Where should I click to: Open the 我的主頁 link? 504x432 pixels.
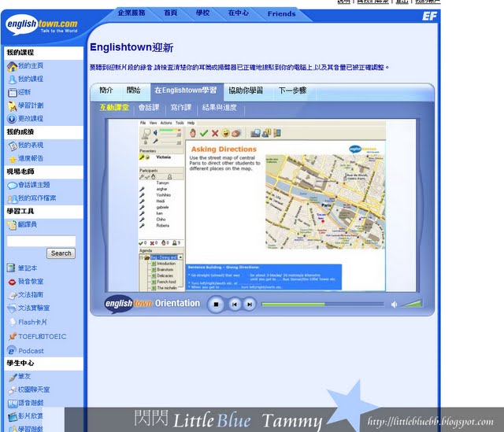point(31,66)
